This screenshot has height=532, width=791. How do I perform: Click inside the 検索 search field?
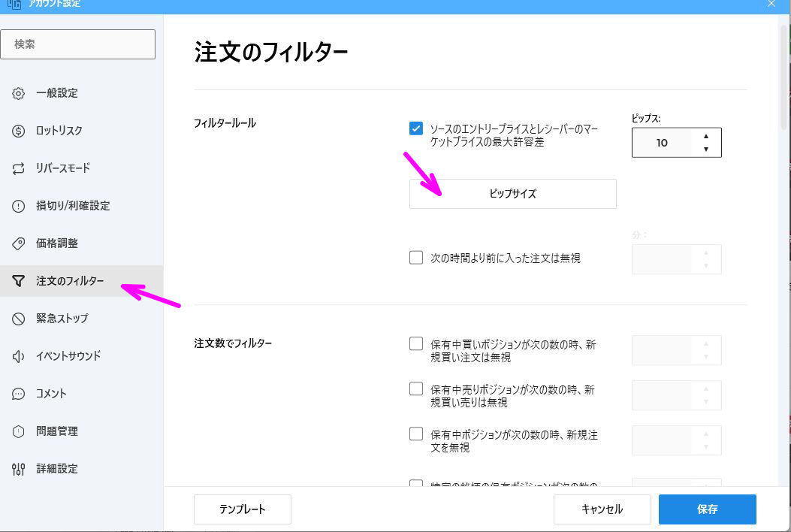click(78, 44)
